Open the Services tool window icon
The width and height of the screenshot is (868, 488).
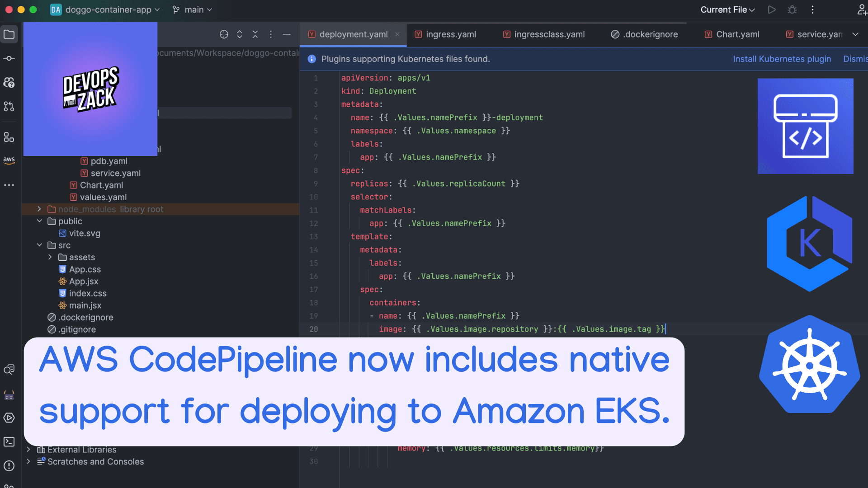(9, 418)
